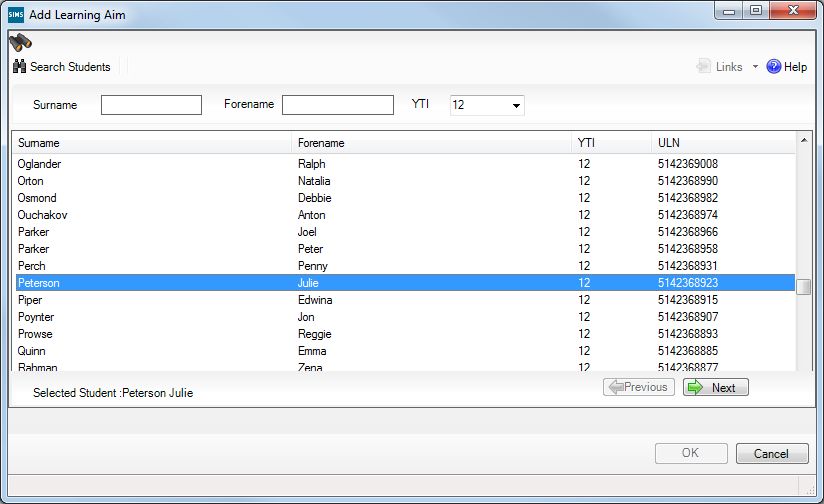Click forename Jon
This screenshot has width=824, height=504.
click(306, 317)
